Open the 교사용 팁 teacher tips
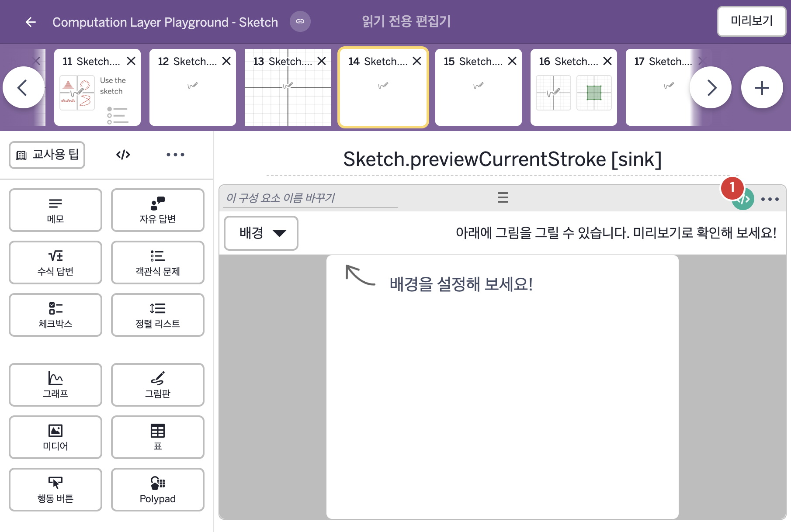The image size is (791, 532). tap(47, 155)
